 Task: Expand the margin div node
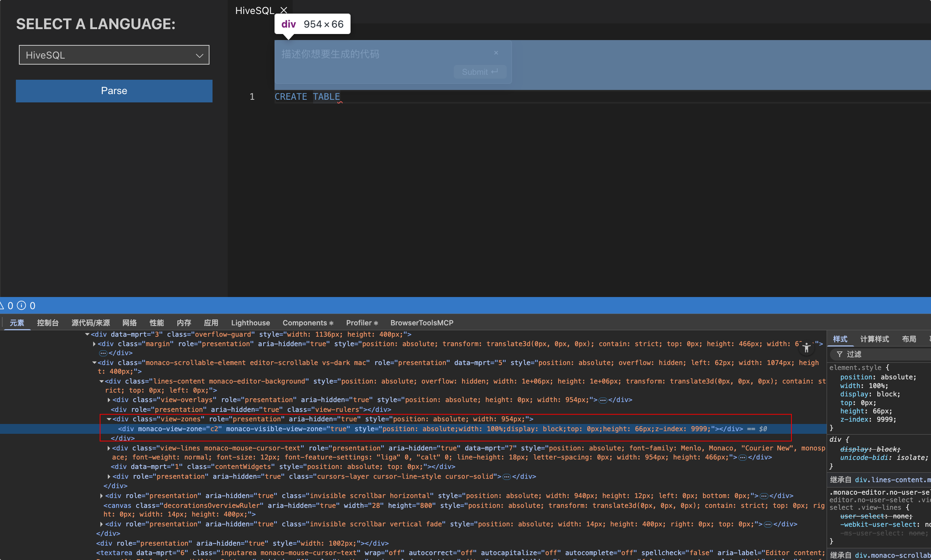coord(94,344)
